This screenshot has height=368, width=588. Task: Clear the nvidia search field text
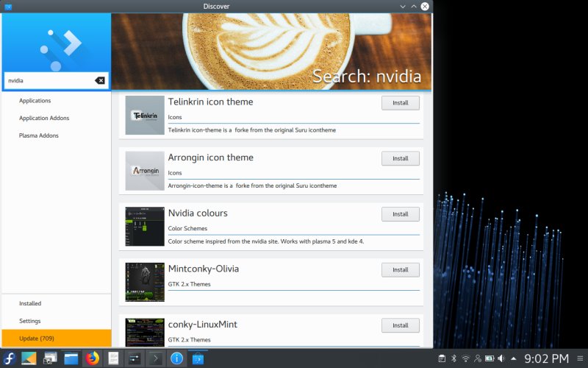100,80
